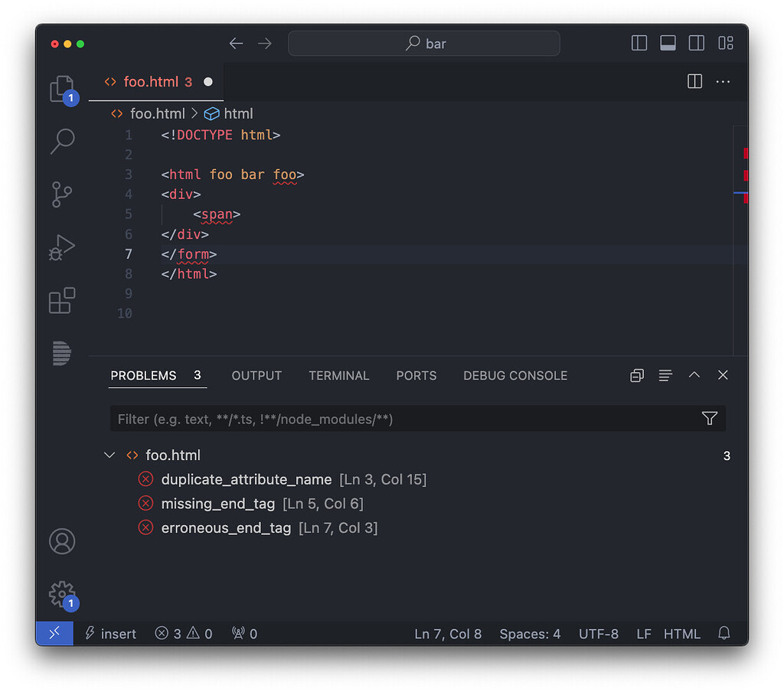Open the Manage settings gear
This screenshot has width=784, height=692.
click(x=61, y=595)
